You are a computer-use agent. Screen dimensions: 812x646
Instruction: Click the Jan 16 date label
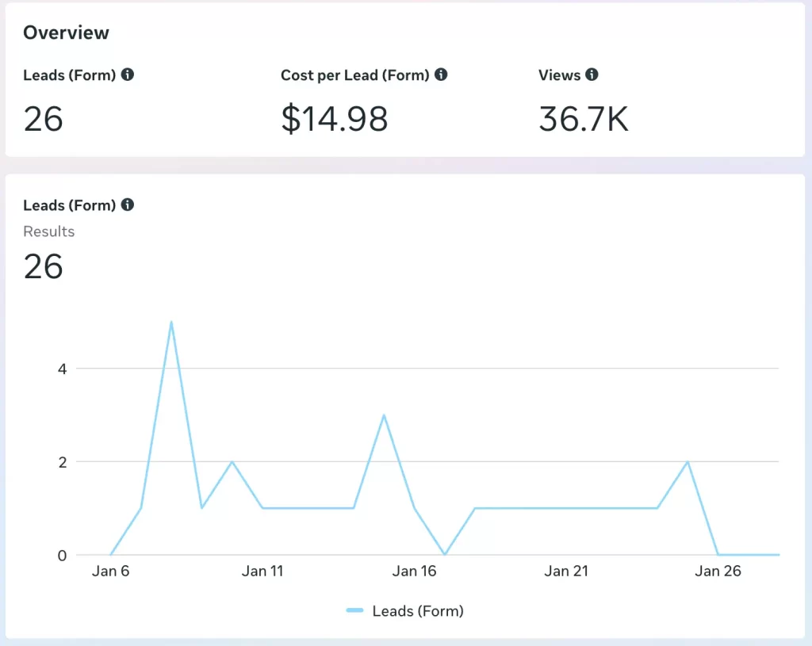(x=414, y=571)
